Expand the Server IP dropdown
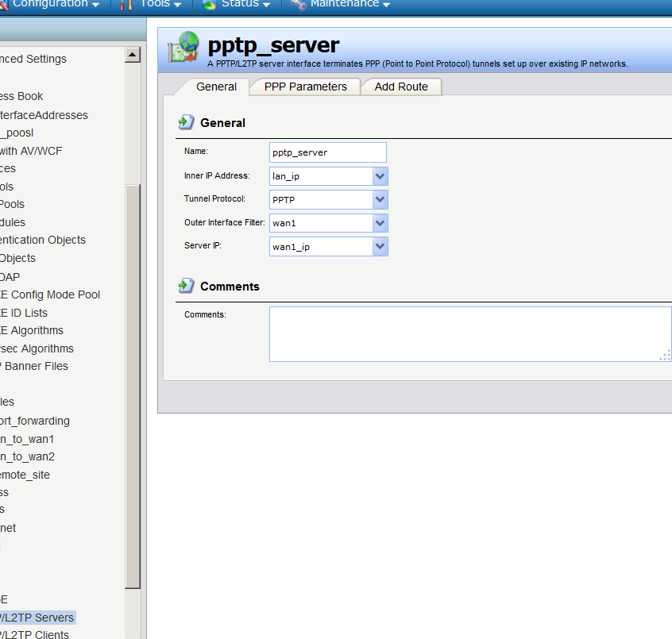The image size is (672, 639). click(380, 247)
